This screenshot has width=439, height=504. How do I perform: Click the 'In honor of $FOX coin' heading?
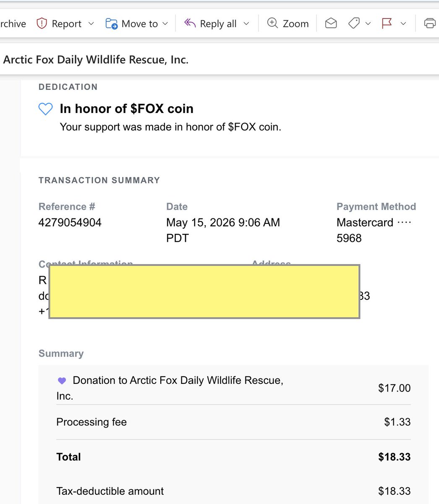click(127, 109)
